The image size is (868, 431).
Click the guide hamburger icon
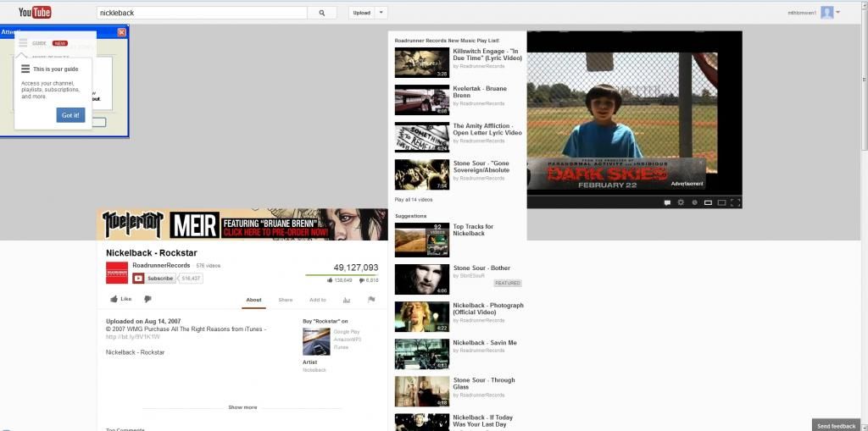point(23,42)
